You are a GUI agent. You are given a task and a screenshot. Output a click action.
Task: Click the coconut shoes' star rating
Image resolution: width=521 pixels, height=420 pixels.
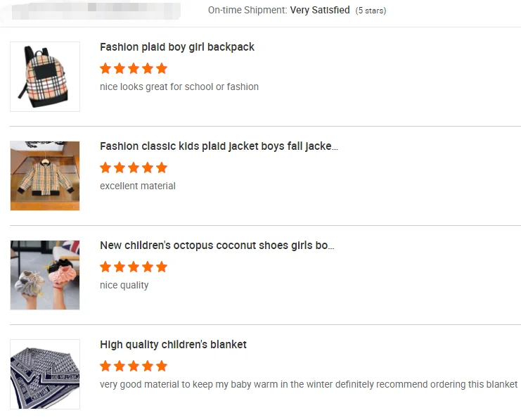coord(134,267)
